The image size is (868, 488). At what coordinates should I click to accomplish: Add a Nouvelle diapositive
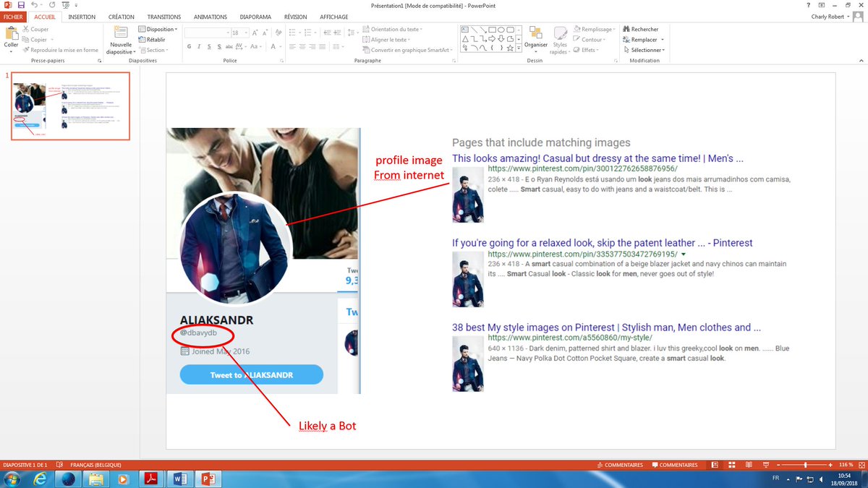pos(121,41)
